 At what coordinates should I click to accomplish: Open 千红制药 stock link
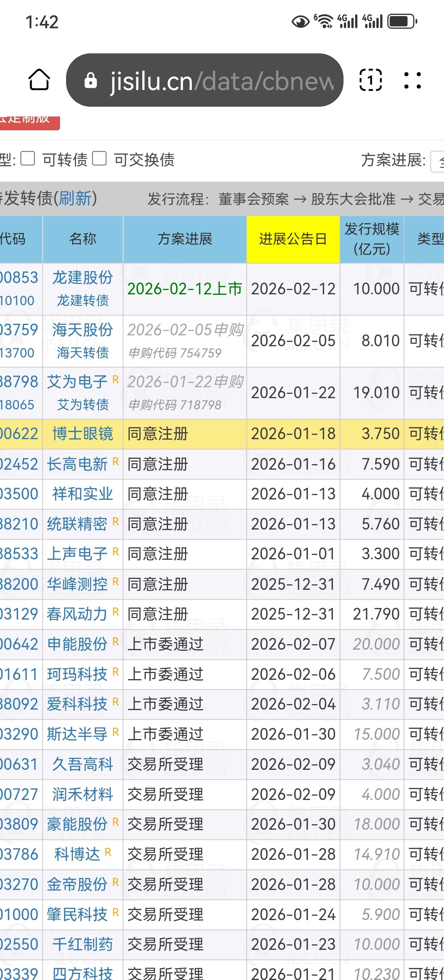(x=82, y=944)
